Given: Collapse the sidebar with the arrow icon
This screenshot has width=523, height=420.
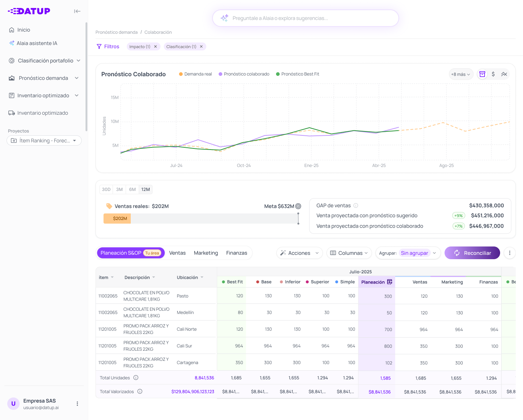Looking at the screenshot, I should (77, 11).
